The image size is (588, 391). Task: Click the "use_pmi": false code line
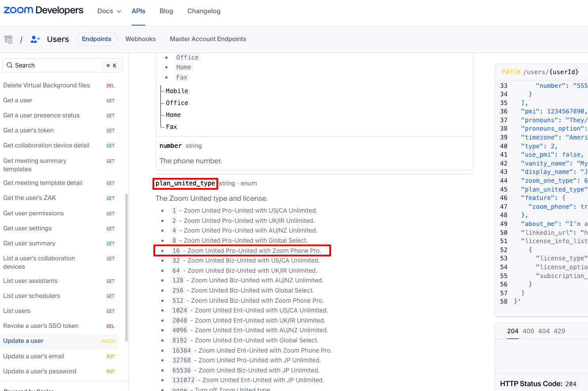coord(552,154)
